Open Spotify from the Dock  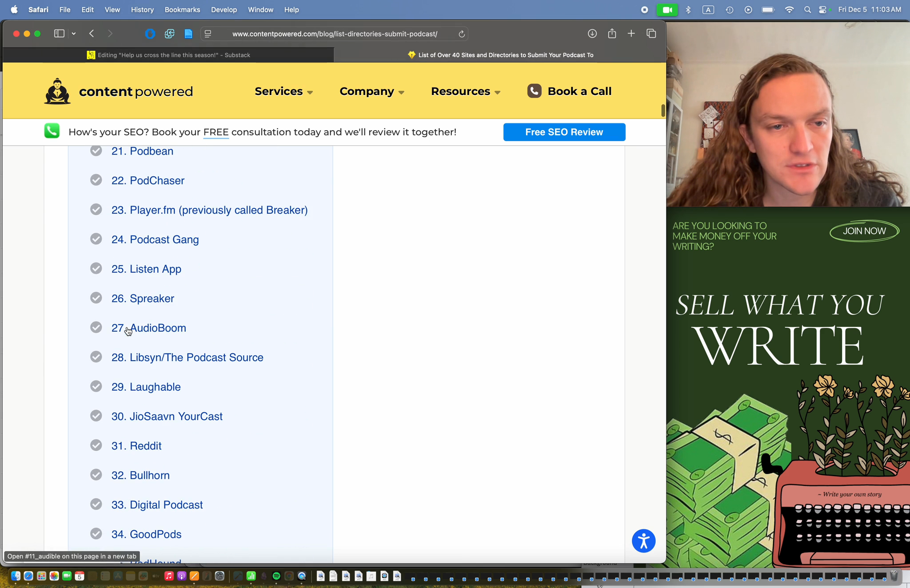pyautogui.click(x=276, y=576)
